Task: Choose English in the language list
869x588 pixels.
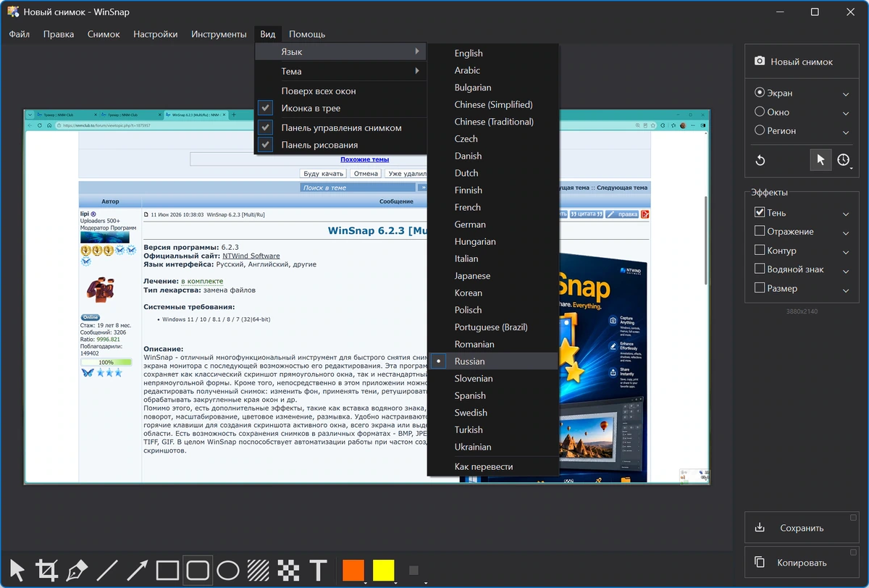Action: click(493, 53)
